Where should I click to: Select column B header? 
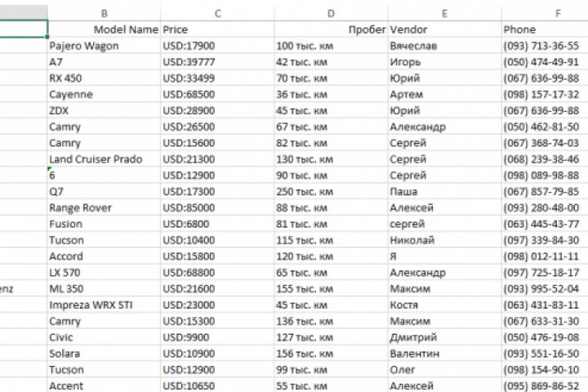click(x=104, y=13)
